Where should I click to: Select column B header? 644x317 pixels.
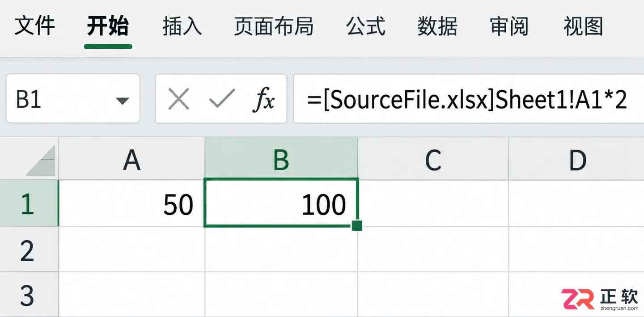(x=281, y=159)
